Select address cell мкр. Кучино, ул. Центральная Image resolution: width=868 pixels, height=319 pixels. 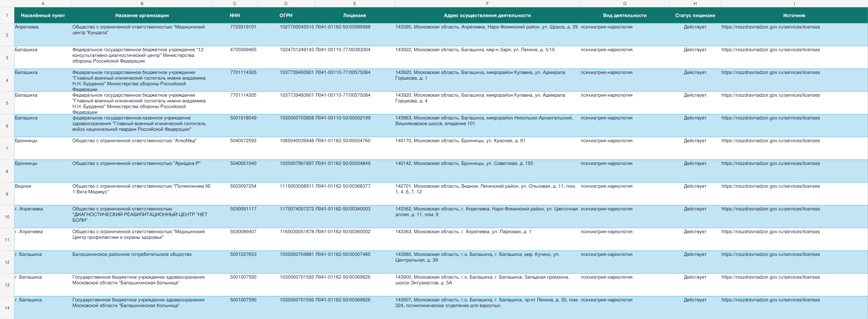[x=487, y=262]
